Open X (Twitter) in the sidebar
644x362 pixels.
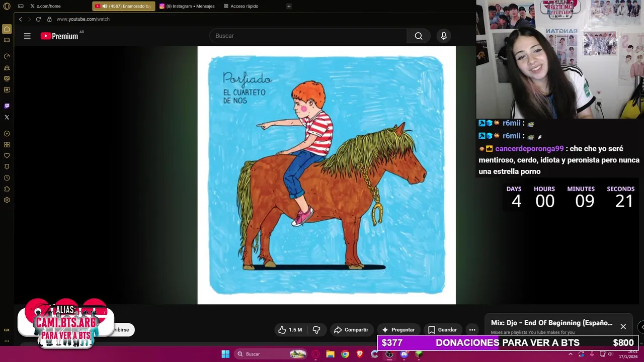(7, 117)
